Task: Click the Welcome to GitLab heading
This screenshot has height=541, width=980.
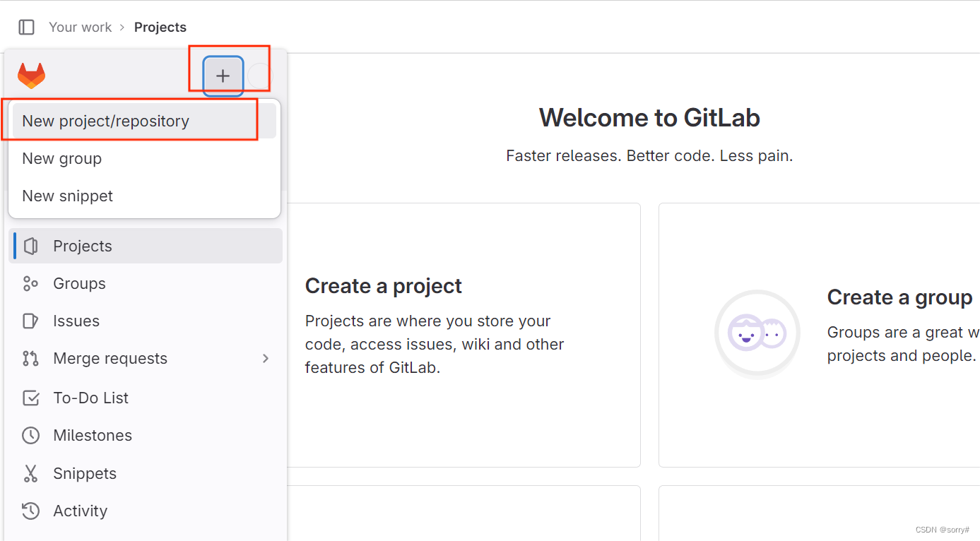Action: click(x=649, y=117)
